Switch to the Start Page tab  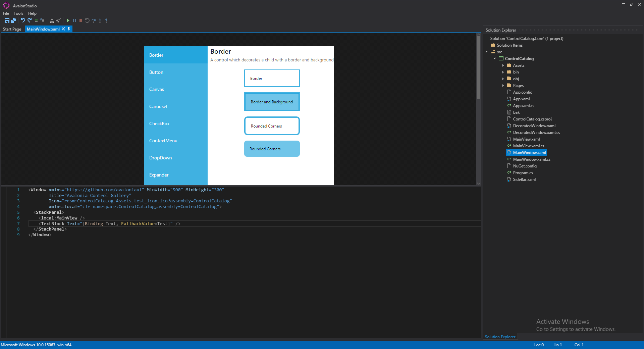point(12,29)
